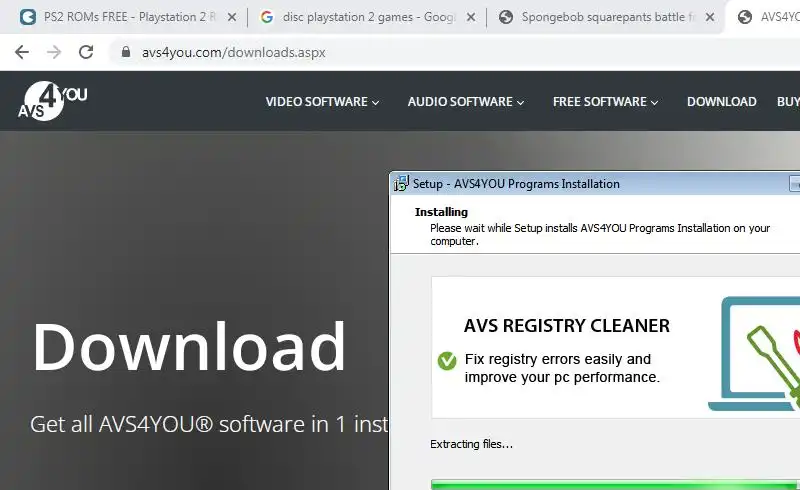This screenshot has width=800, height=490.
Task: Click the globe favicon on AVS4YOU tab
Action: pyautogui.click(x=745, y=17)
